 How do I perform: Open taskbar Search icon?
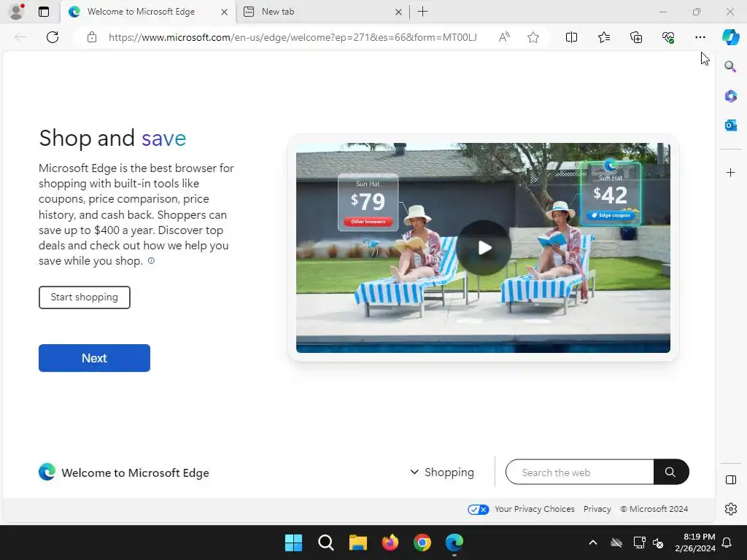tap(326, 542)
